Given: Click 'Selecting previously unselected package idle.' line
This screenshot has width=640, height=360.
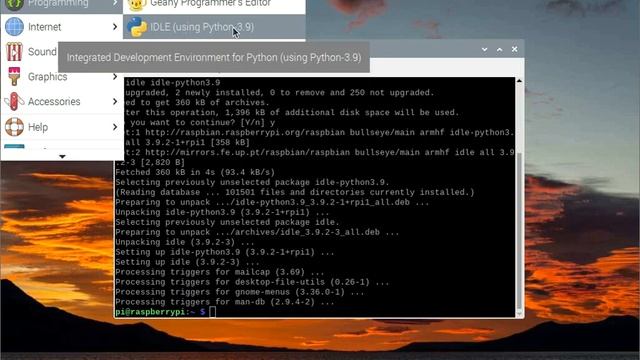Looking at the screenshot, I should click(227, 222).
